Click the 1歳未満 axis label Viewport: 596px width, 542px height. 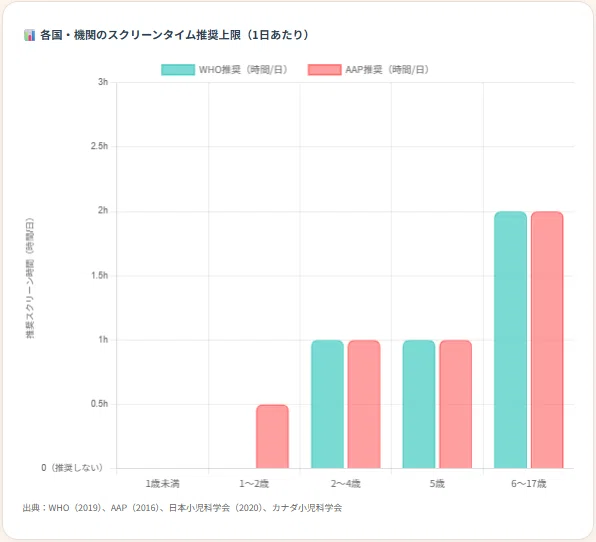[x=162, y=484]
